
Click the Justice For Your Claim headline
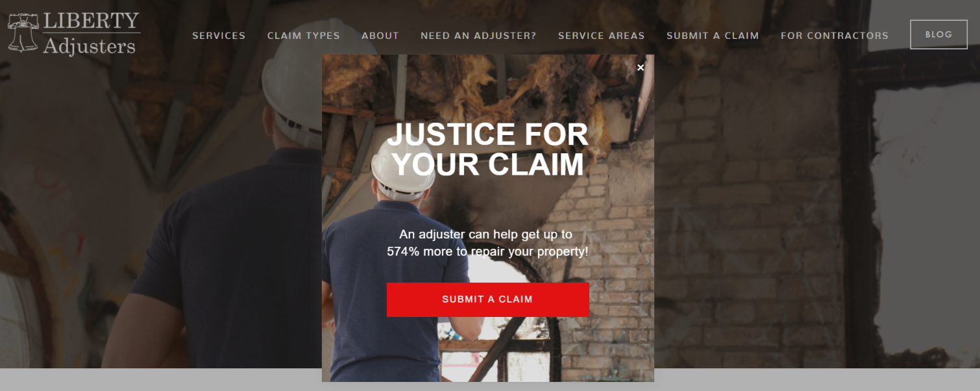487,149
